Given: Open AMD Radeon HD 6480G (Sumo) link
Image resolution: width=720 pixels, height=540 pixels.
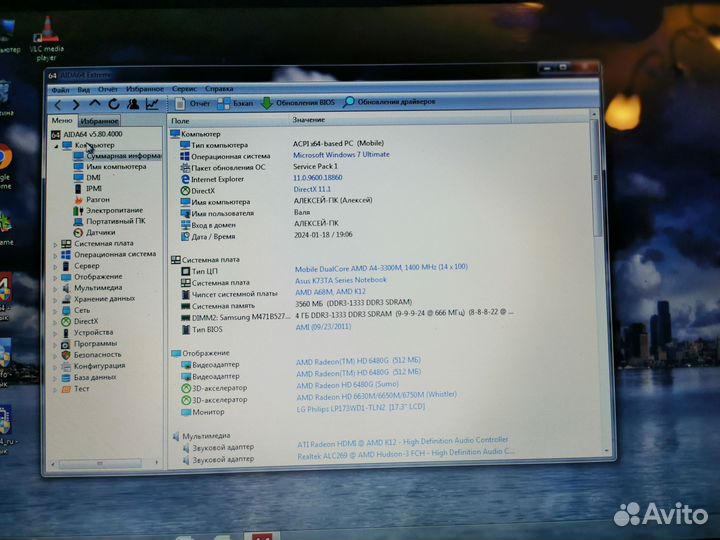Looking at the screenshot, I should tap(348, 385).
